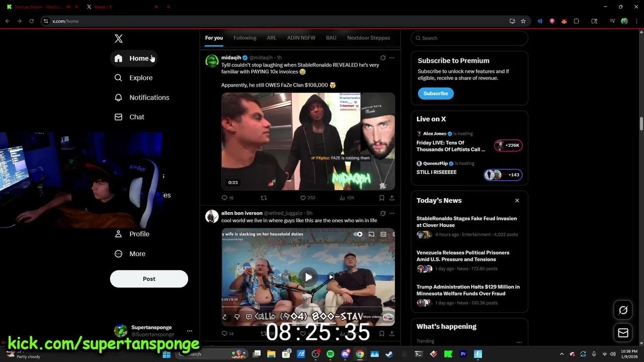Image resolution: width=644 pixels, height=362 pixels.
Task: Show hidden system tray icons
Action: click(562, 354)
